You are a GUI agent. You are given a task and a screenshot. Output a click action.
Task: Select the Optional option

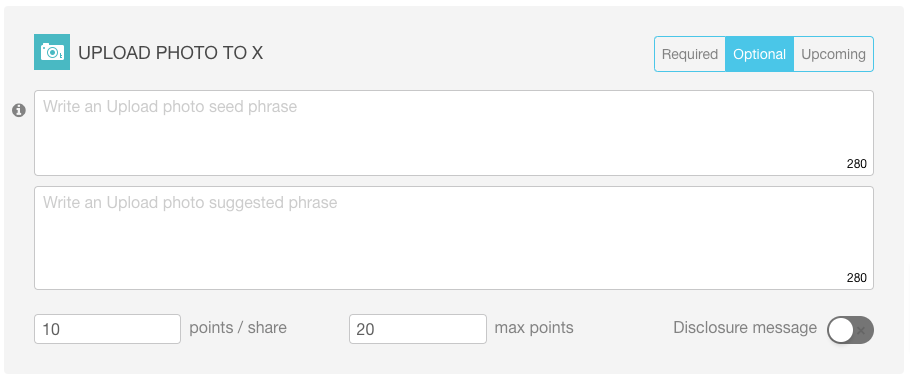759,54
